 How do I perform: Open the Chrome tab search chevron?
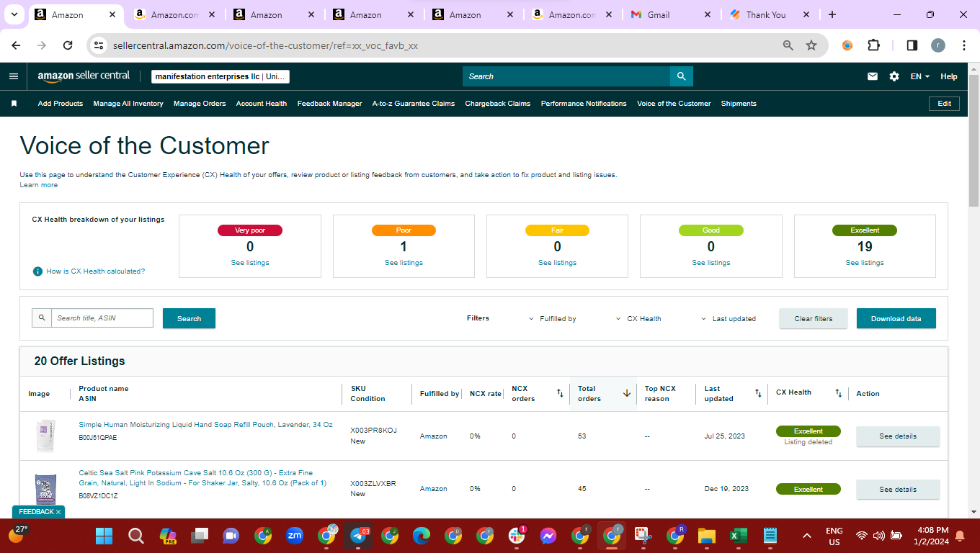[x=14, y=14]
